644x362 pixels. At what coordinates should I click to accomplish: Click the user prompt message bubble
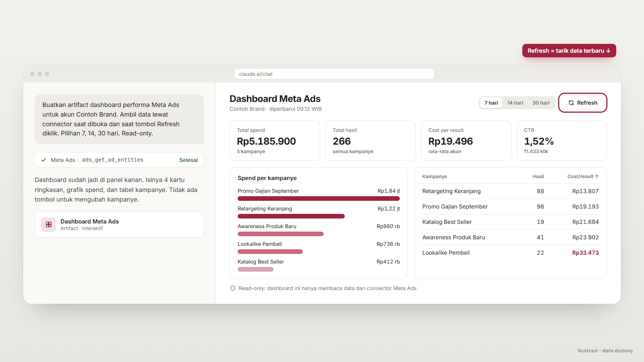pyautogui.click(x=119, y=119)
